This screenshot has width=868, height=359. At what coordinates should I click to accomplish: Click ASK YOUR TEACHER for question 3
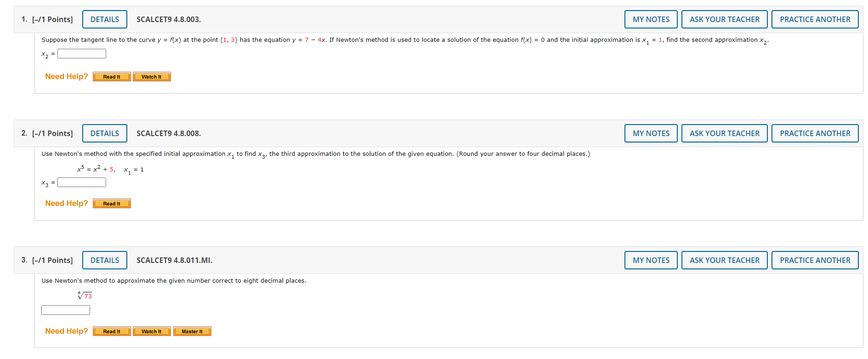[724, 260]
